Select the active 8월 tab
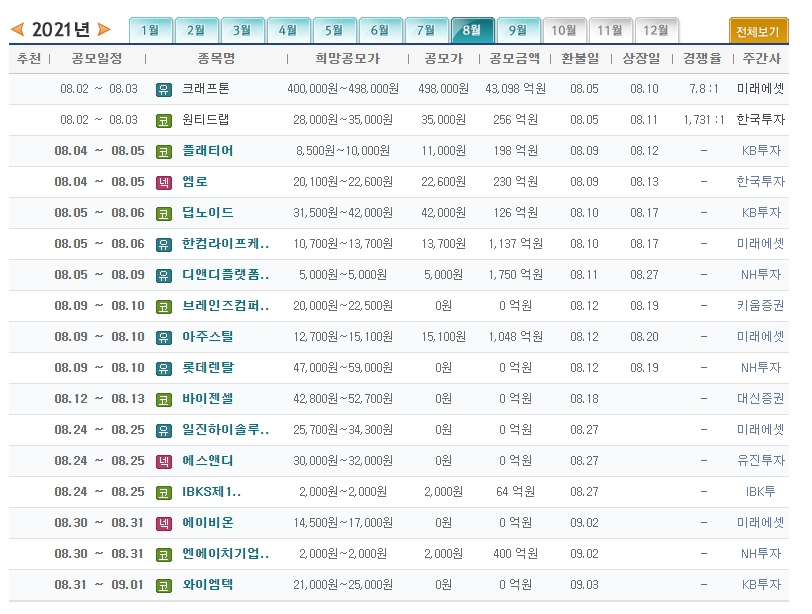 click(x=472, y=30)
